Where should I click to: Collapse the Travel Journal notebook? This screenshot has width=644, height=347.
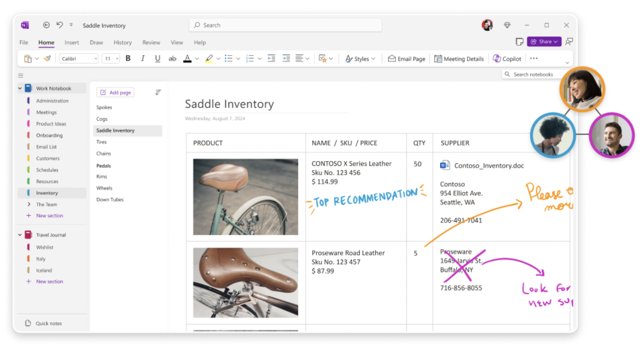click(x=20, y=235)
